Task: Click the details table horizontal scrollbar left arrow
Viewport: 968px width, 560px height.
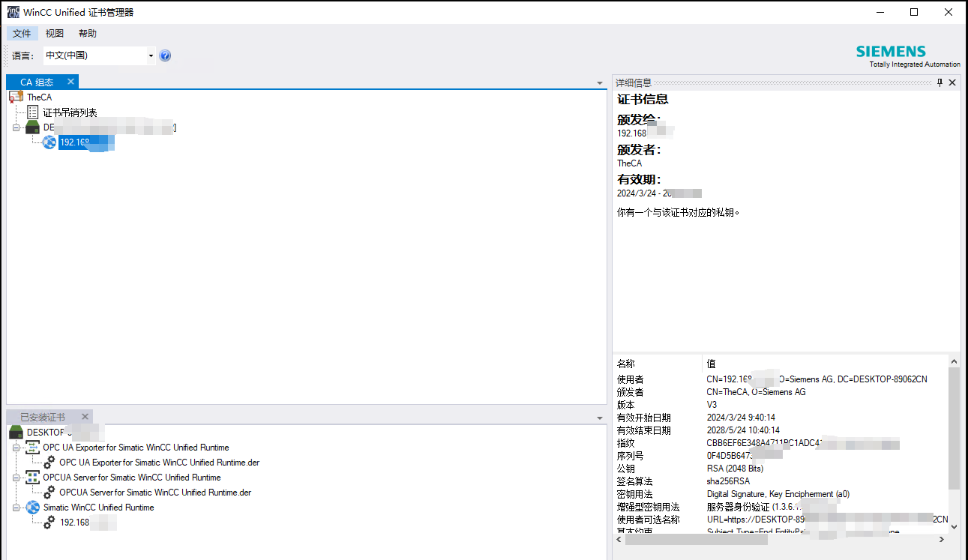Action: (619, 539)
